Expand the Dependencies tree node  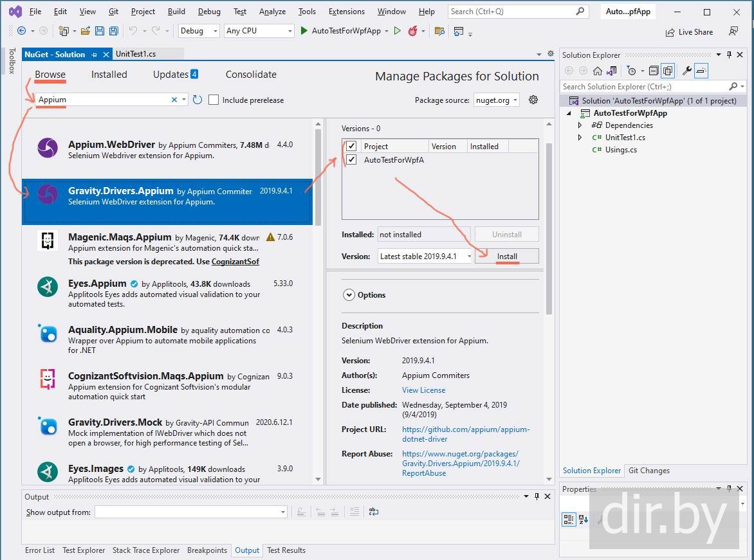click(580, 125)
